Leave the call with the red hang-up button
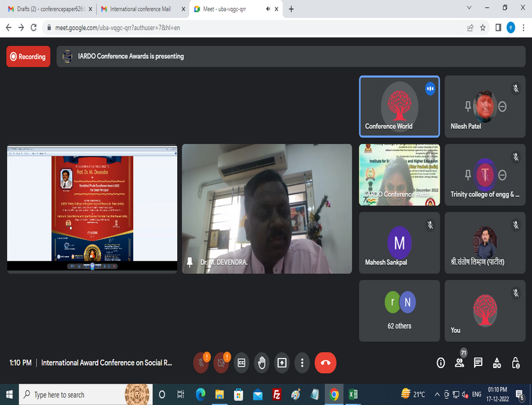 326,362
